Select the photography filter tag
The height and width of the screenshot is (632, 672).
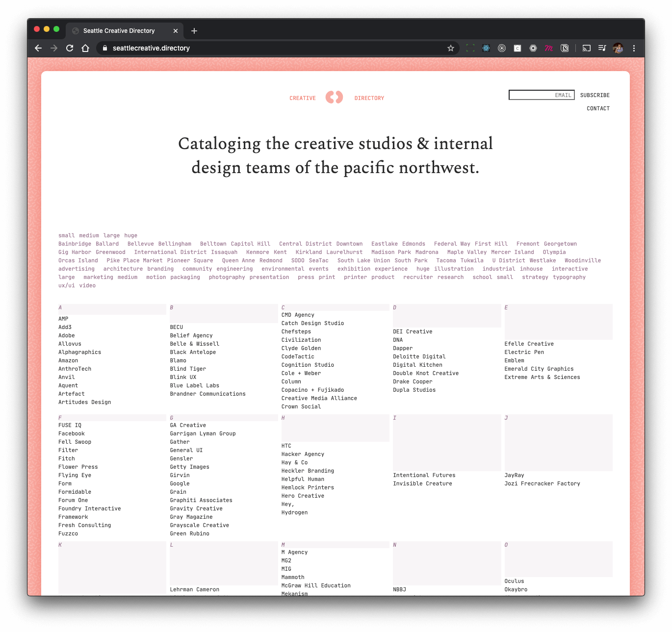(227, 277)
